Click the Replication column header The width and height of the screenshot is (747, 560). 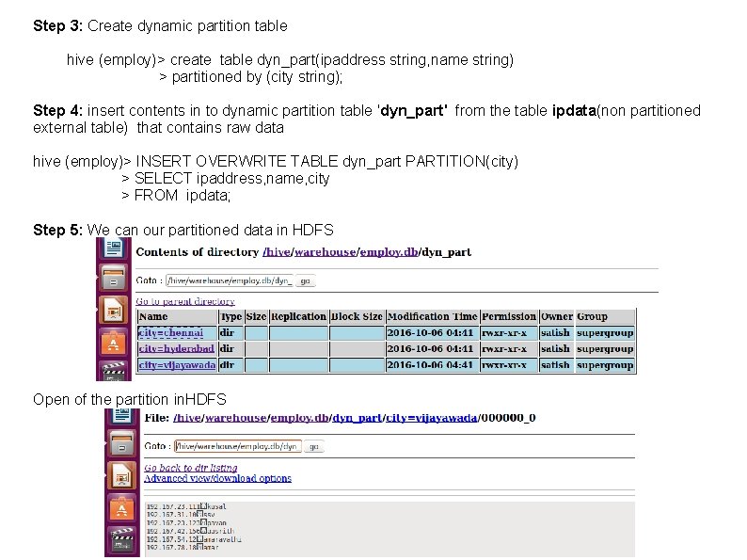[298, 316]
